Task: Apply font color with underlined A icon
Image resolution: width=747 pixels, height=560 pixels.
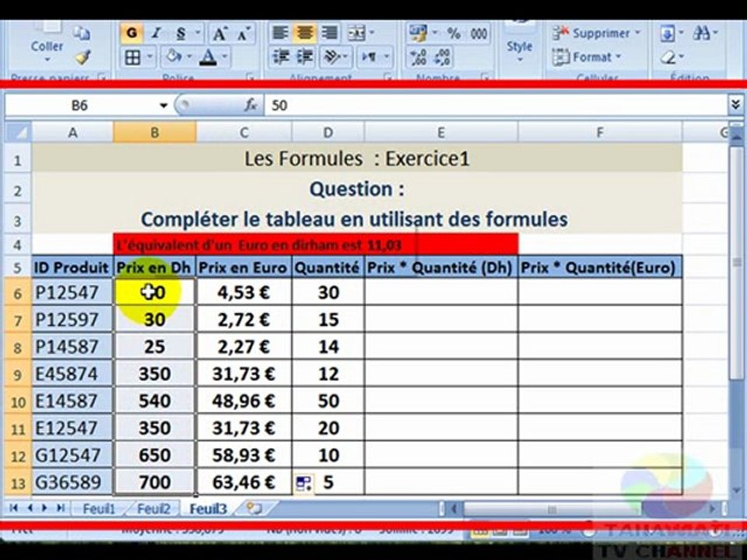Action: point(209,58)
